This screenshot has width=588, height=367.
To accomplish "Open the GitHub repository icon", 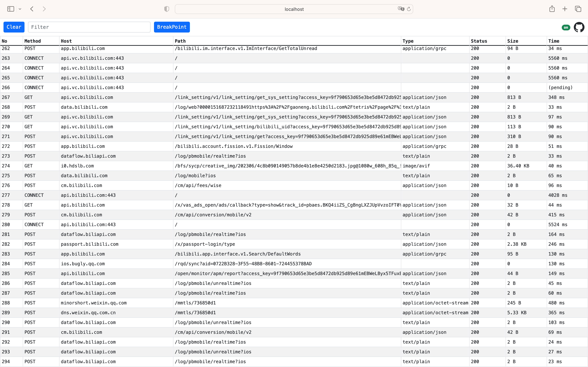I will tap(579, 27).
